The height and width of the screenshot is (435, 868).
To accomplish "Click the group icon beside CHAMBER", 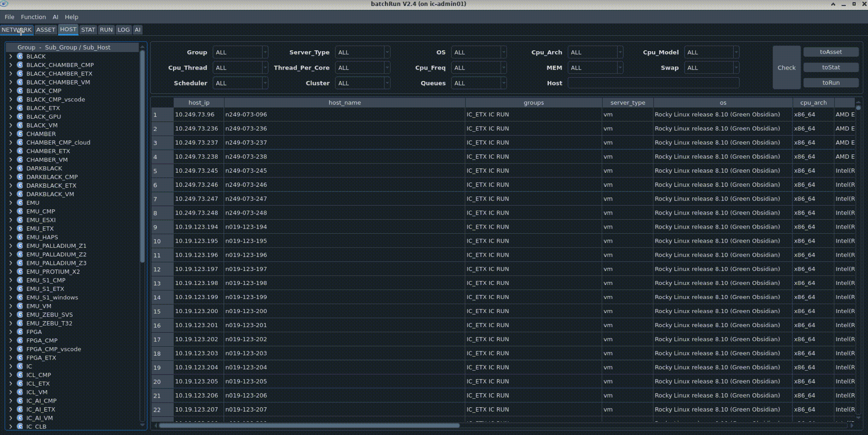I will [x=20, y=134].
